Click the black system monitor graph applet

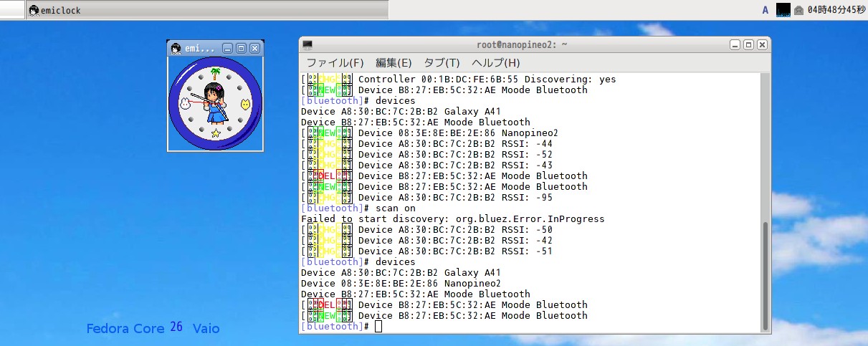[783, 10]
